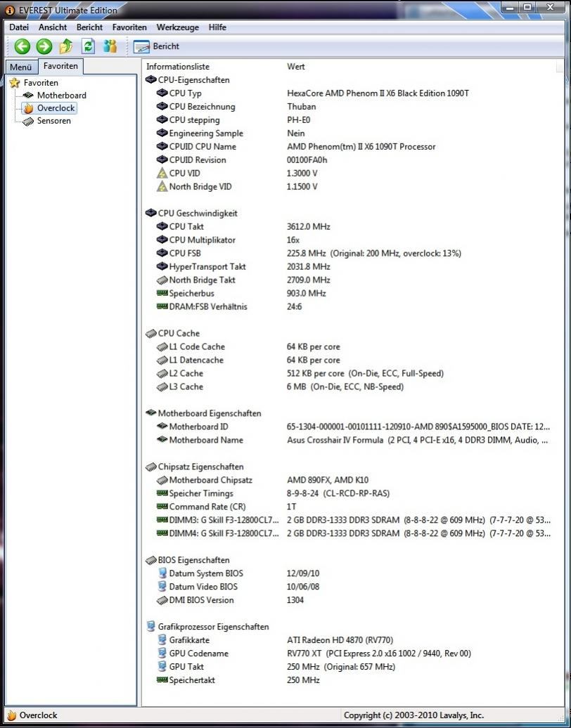Image resolution: width=571 pixels, height=728 pixels.
Task: Select Overclock in the favorites tree
Action: (56, 108)
